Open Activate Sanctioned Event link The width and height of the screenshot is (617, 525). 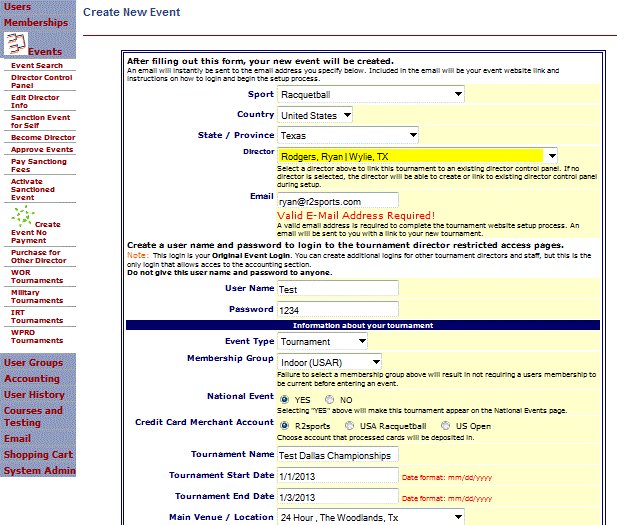33,189
